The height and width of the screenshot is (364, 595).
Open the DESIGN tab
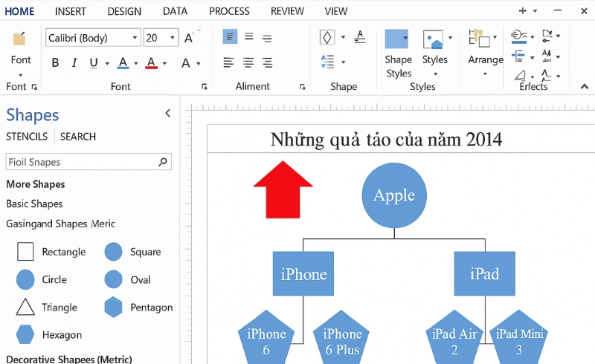(x=124, y=11)
